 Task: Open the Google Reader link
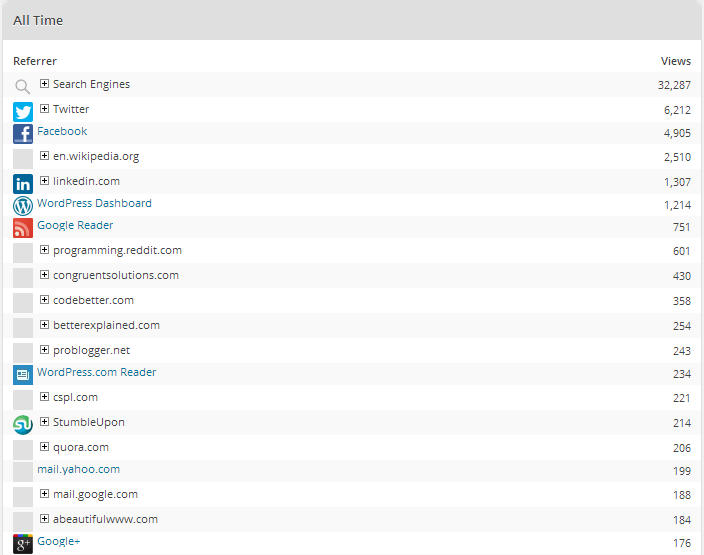(x=75, y=225)
